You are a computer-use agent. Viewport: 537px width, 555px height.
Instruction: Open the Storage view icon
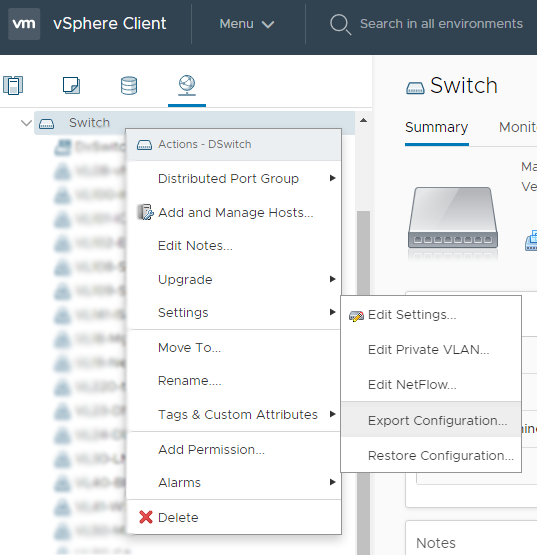coord(129,85)
